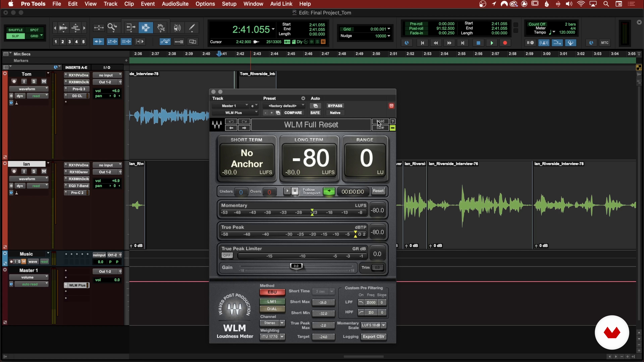
Task: Select the Pencil tool
Action: click(192, 27)
